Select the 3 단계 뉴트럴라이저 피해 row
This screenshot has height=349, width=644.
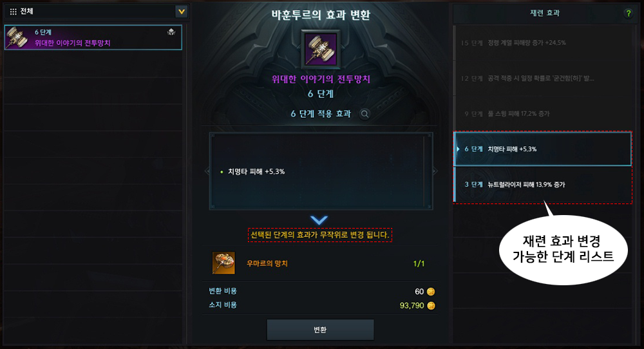pyautogui.click(x=542, y=184)
